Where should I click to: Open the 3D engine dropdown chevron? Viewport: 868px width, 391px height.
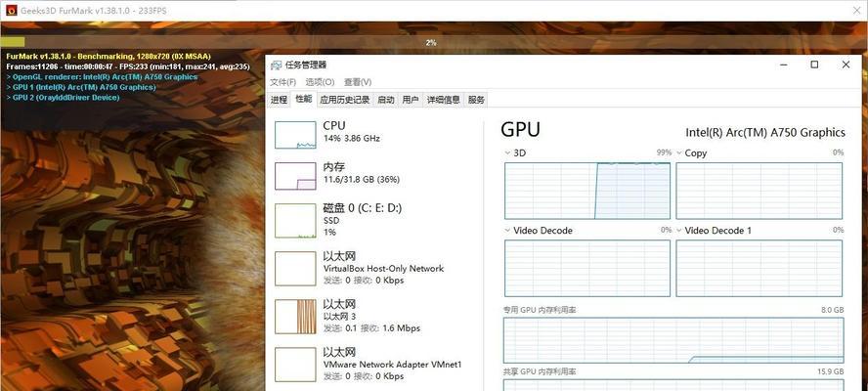507,152
